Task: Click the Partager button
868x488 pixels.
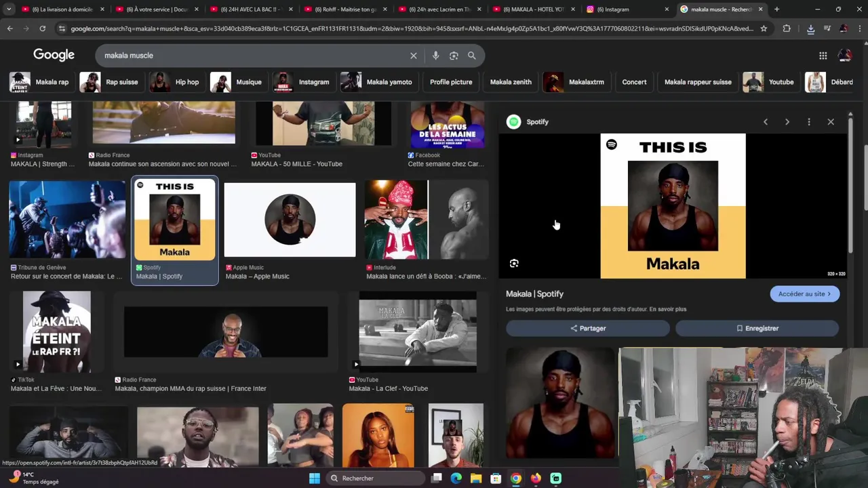Action: pos(588,329)
